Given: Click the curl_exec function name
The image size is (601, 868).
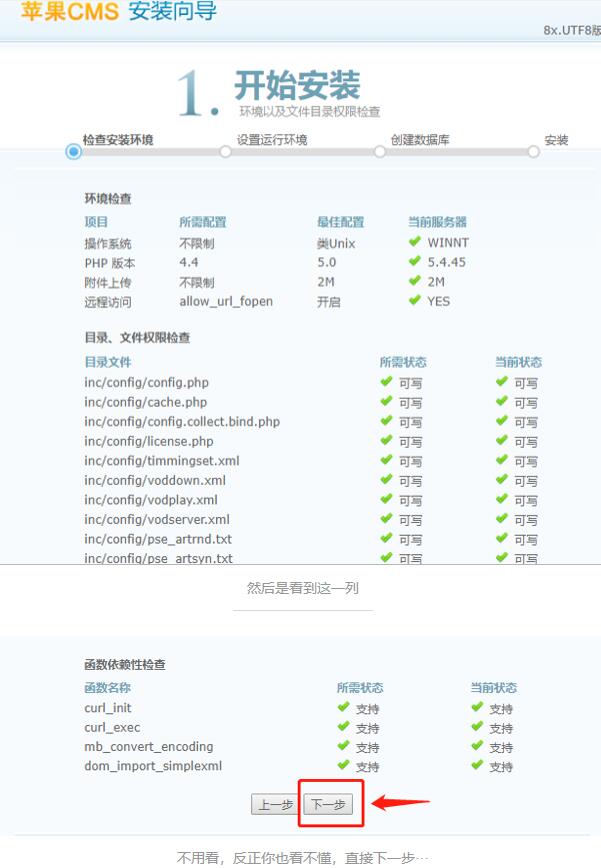Looking at the screenshot, I should pos(112,727).
